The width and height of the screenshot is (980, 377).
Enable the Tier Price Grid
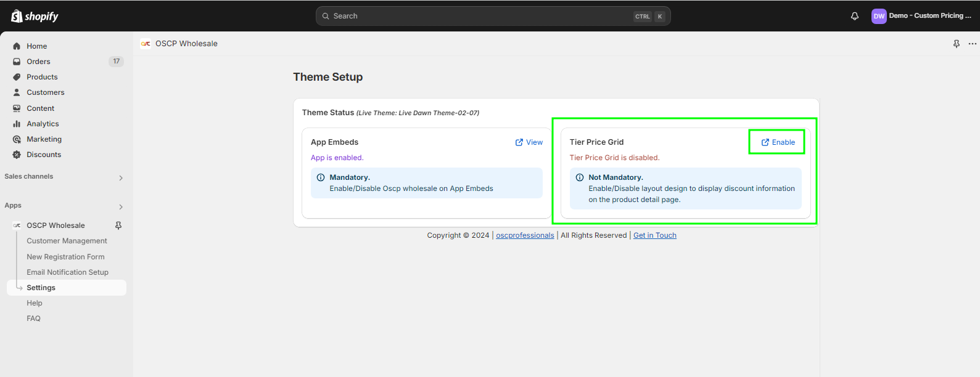778,142
